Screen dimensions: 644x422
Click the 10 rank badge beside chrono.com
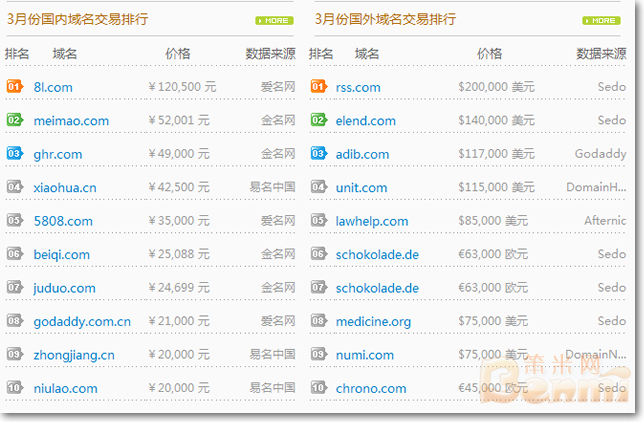coord(319,387)
